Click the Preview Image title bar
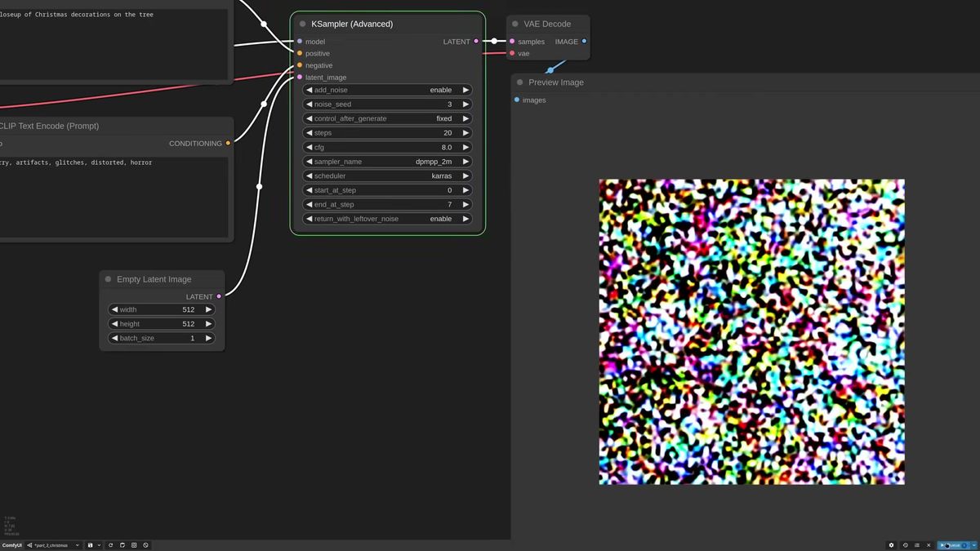 click(745, 82)
